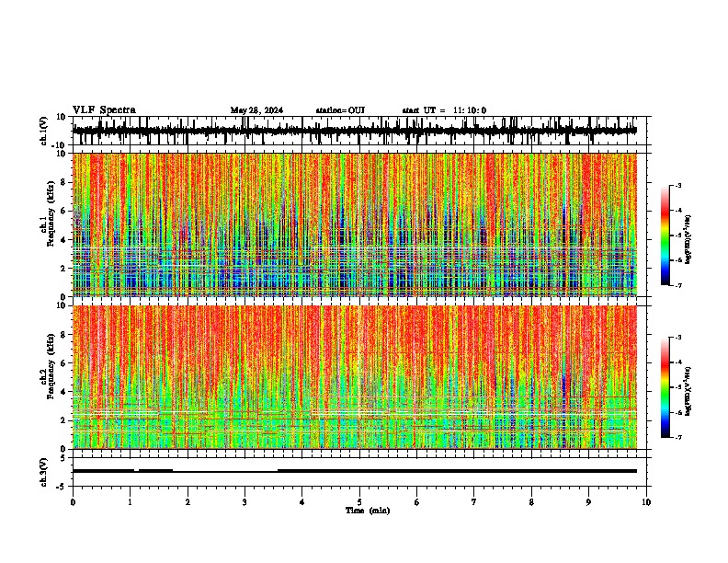Click the "start UT = 11:10:0" header text
Screen dimensions: 728x563
444,110
